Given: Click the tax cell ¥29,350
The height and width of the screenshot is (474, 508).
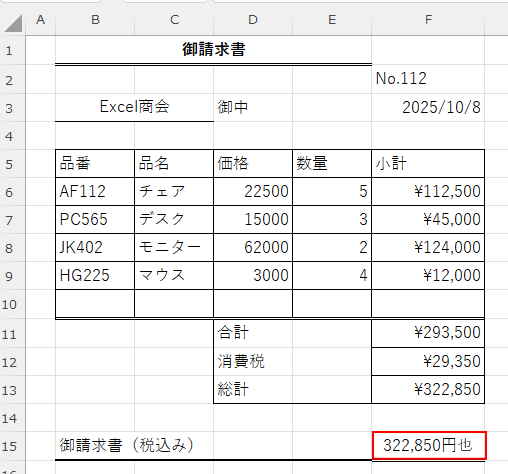Looking at the screenshot, I should point(428,362).
